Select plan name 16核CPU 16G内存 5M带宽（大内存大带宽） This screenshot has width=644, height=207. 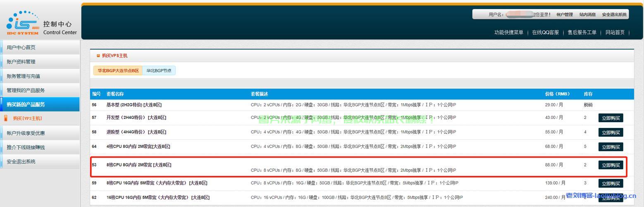[158, 197]
